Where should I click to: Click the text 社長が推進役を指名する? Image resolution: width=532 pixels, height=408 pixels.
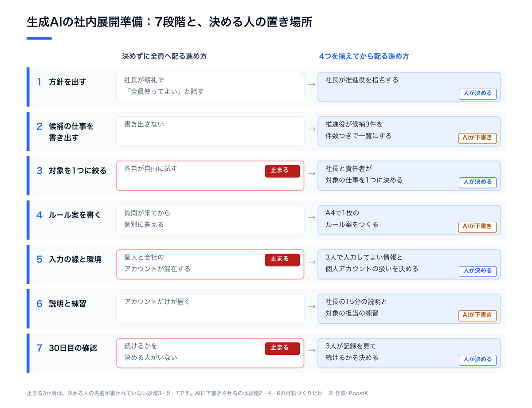pos(362,80)
